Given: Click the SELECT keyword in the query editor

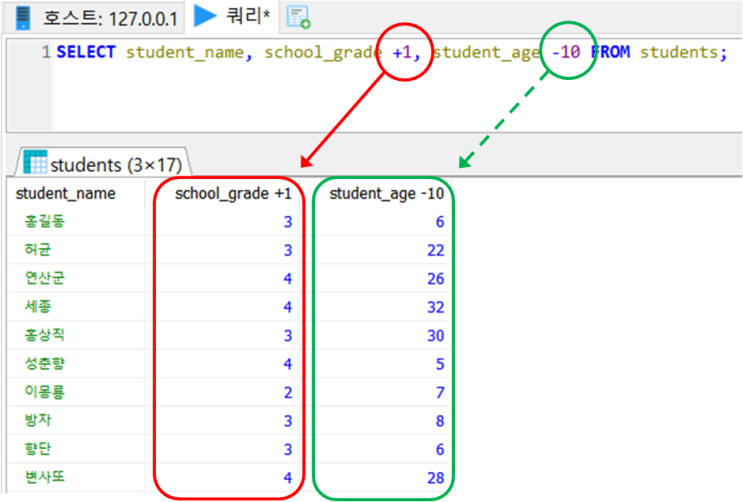Looking at the screenshot, I should [86, 52].
